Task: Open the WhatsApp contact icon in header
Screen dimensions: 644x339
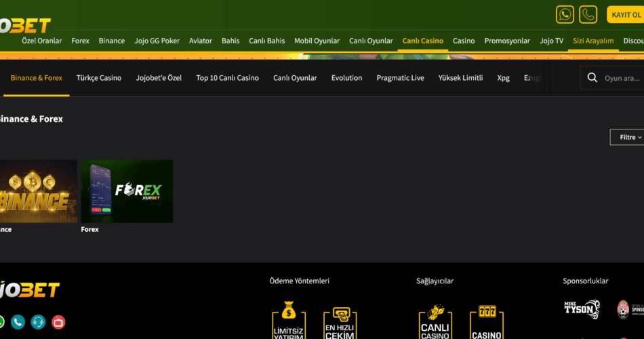Action: coord(565,15)
